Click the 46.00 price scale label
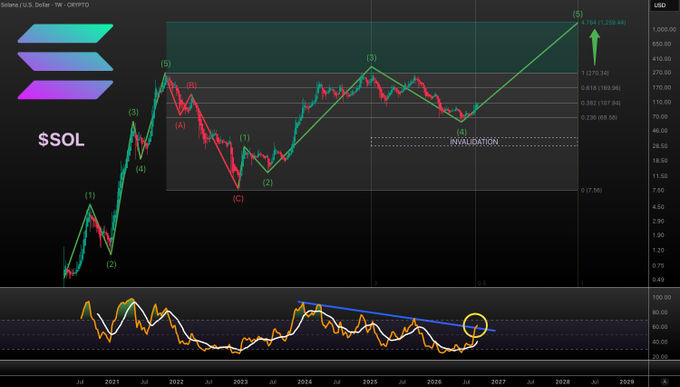The height and width of the screenshot is (387, 680). [660, 131]
